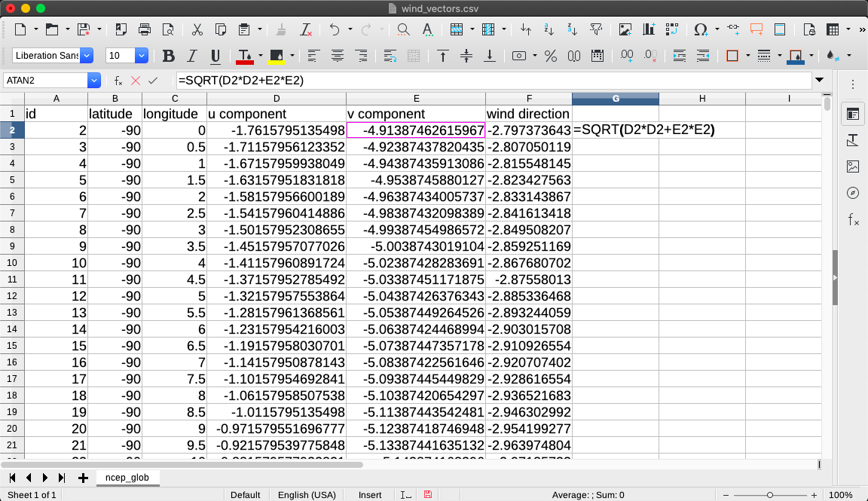
Task: Click the Insert Special Character omega icon
Action: pos(701,30)
